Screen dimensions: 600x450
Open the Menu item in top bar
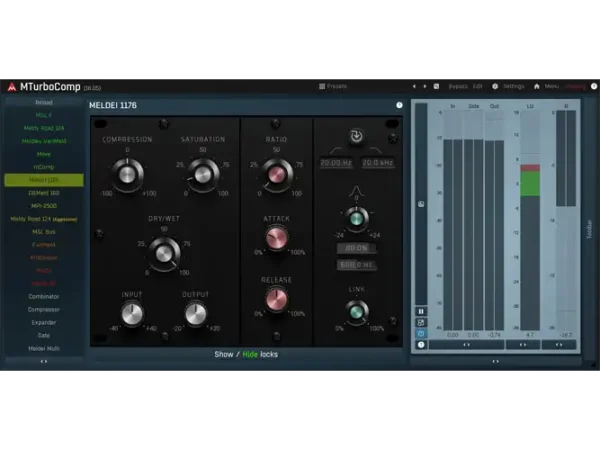coord(552,86)
